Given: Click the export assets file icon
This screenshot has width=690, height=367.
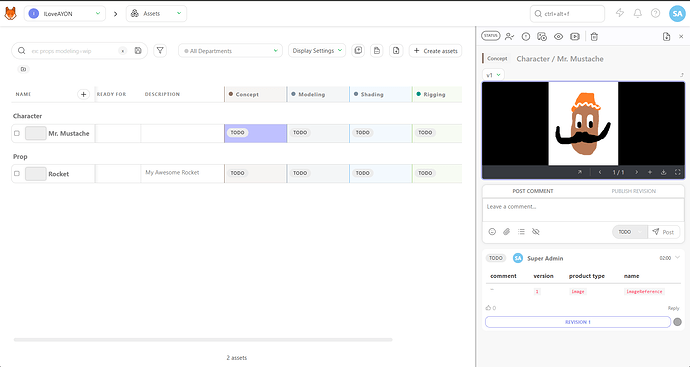Looking at the screenshot, I should [x=396, y=51].
